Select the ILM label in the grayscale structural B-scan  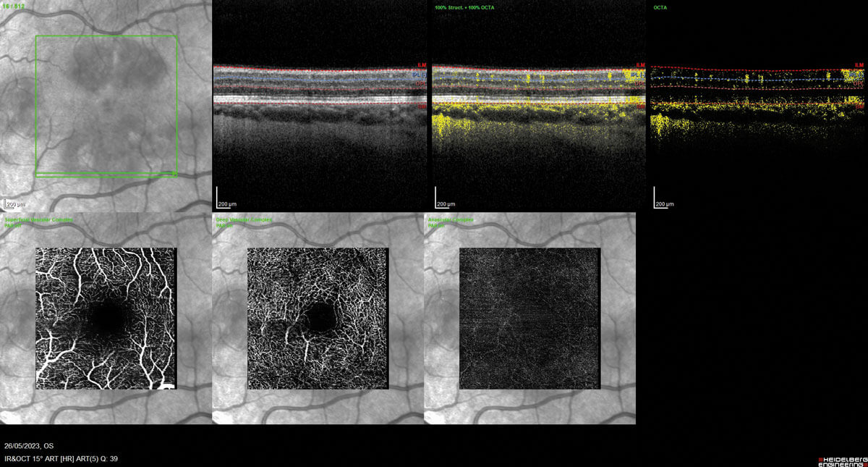coord(421,65)
